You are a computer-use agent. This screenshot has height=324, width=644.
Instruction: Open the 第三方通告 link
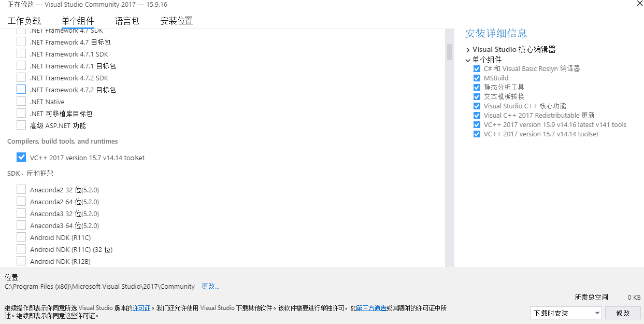coord(371,308)
